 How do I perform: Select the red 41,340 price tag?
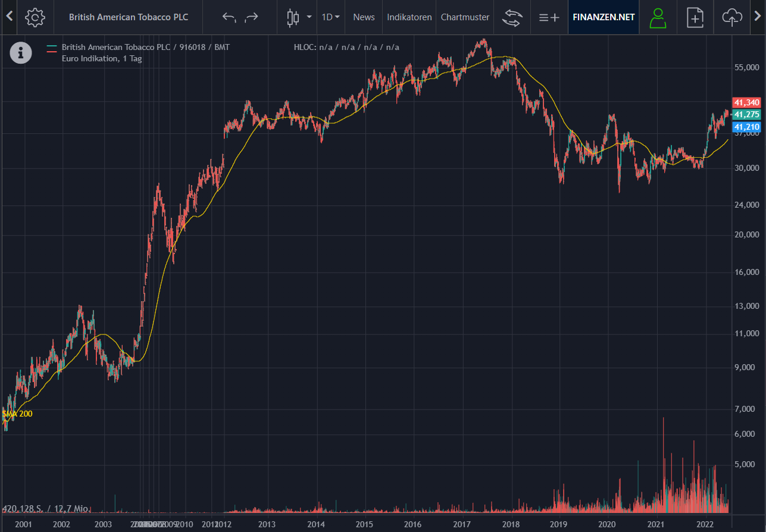[x=746, y=102]
